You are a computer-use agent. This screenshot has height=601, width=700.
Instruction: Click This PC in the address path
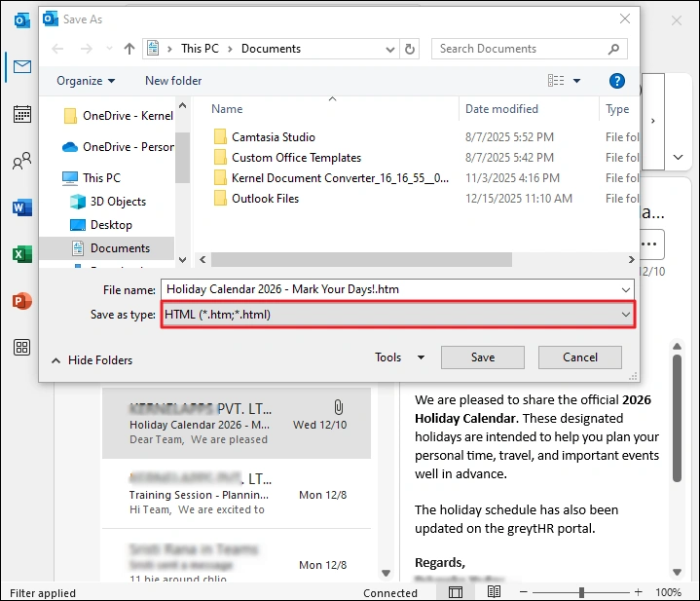[200, 49]
